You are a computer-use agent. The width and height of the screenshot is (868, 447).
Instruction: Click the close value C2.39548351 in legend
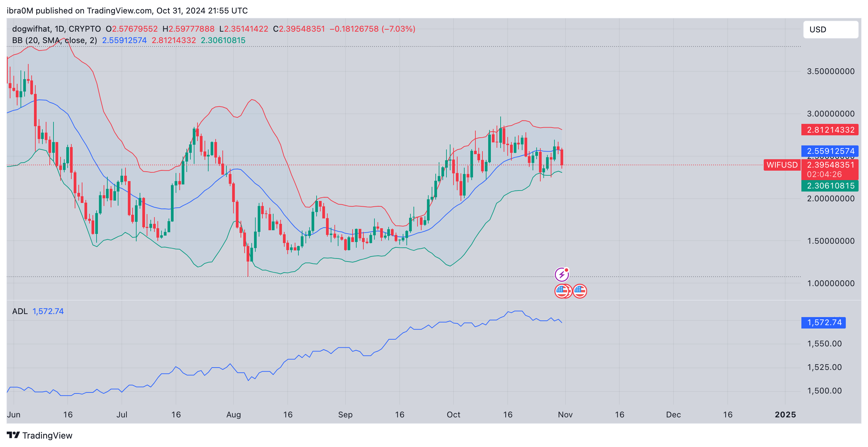pos(299,29)
